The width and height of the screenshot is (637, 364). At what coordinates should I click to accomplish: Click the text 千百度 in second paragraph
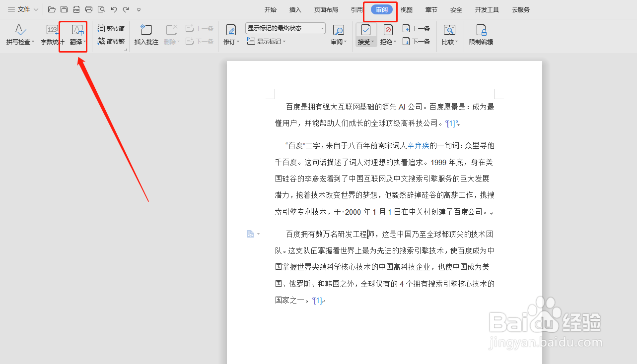point(286,162)
